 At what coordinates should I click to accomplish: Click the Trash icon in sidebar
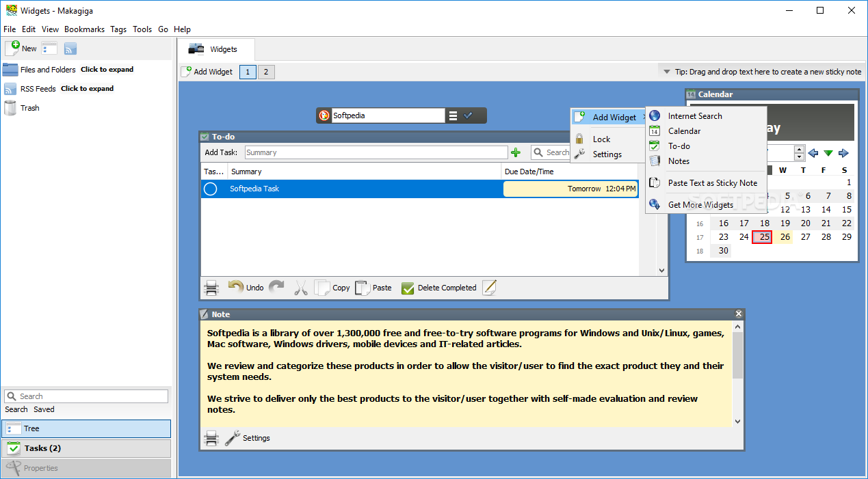(10, 108)
